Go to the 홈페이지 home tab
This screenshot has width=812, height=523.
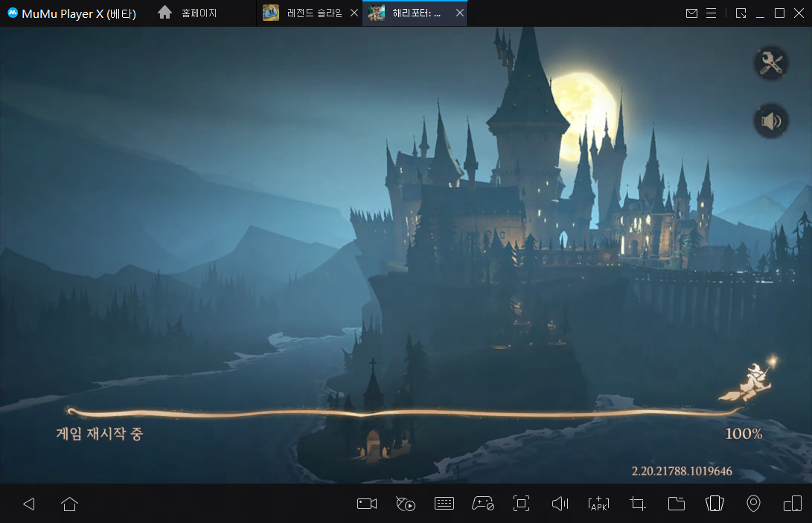click(188, 13)
